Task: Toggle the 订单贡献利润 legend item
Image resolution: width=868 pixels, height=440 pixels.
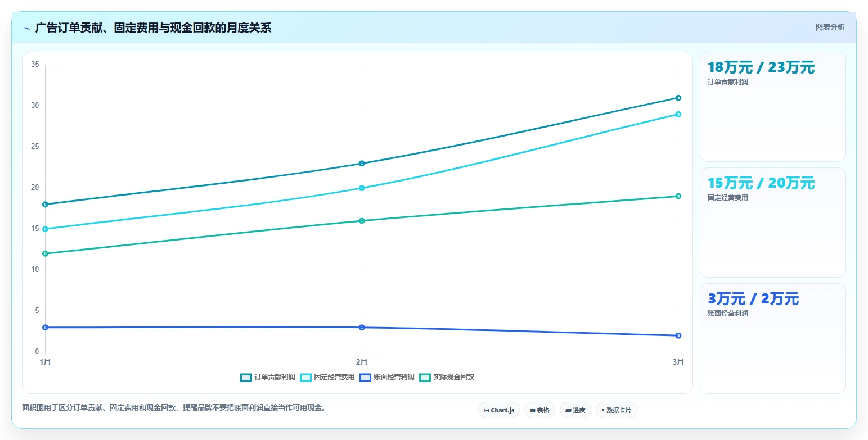Action: tap(268, 377)
